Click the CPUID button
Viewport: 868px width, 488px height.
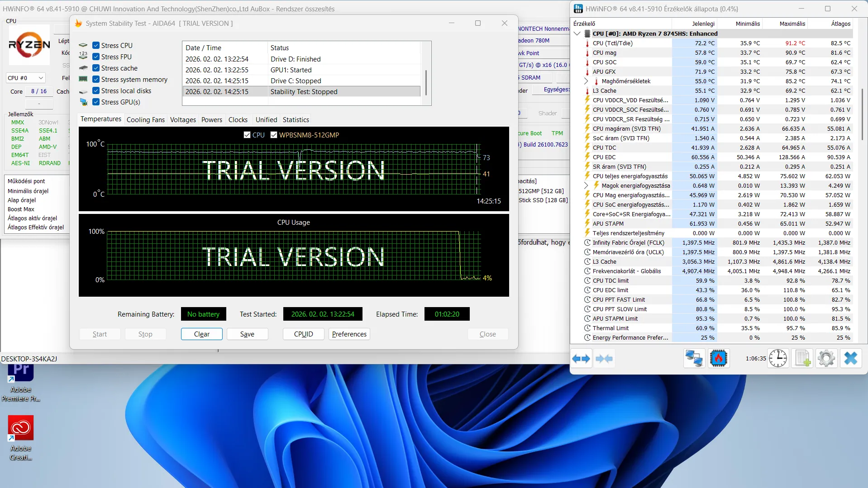point(303,334)
